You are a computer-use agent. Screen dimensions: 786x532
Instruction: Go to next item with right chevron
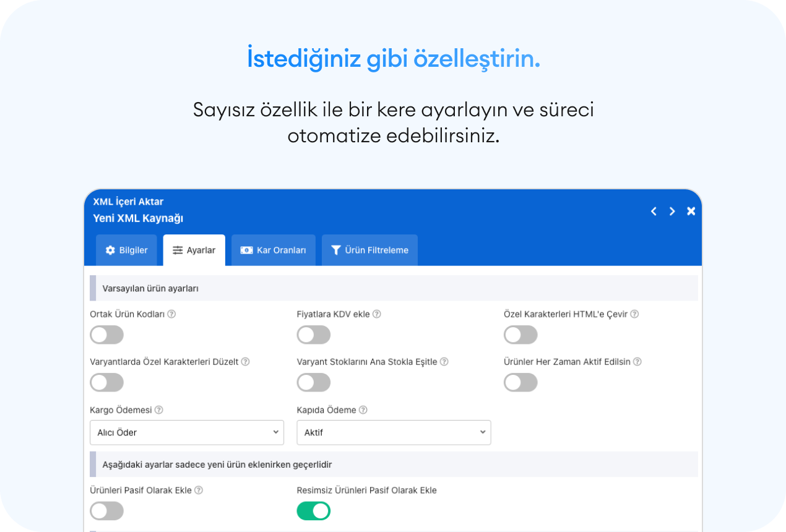click(672, 212)
